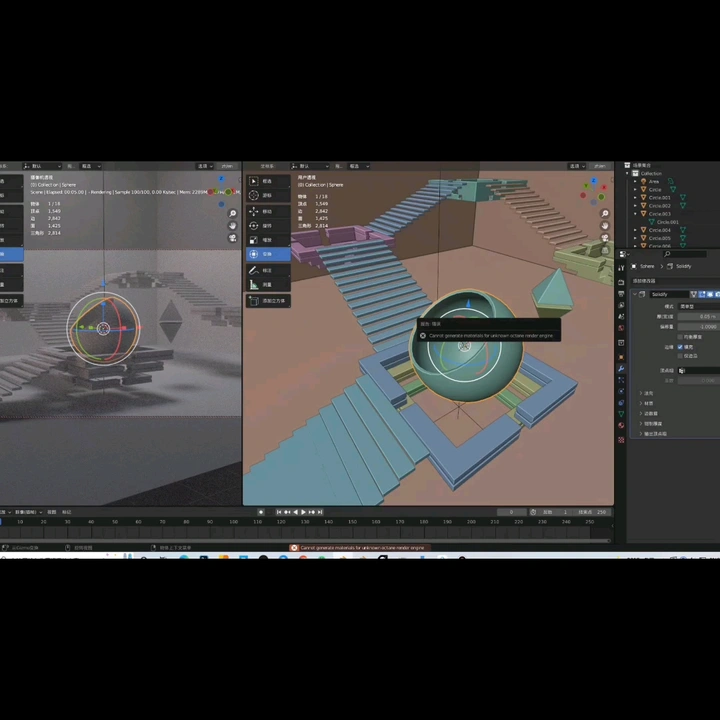Select the Cursor tool in the viewport toolbar
Screen dimensions: 720x720
(254, 196)
